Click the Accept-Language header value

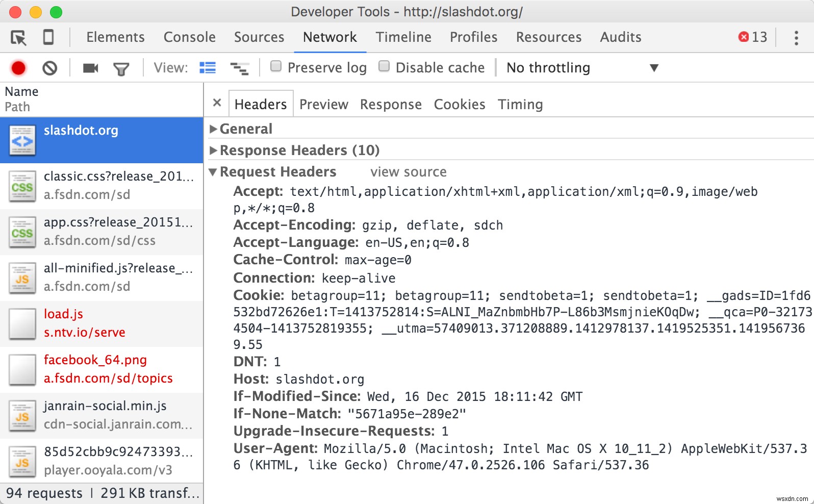pyautogui.click(x=417, y=242)
